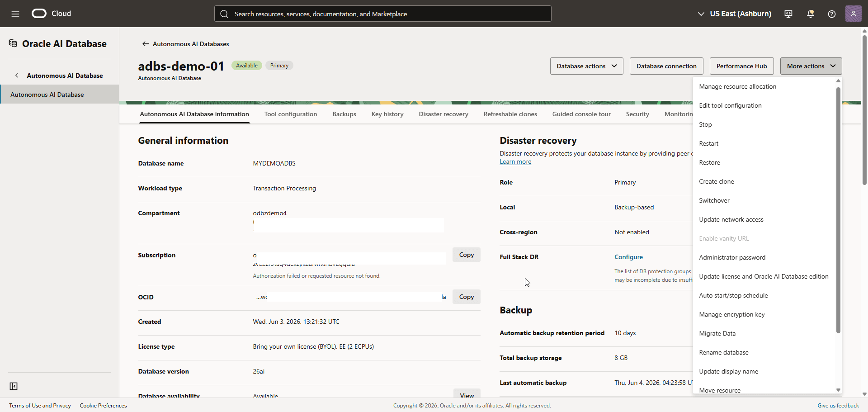Copy the database OCID
The image size is (868, 412).
[x=467, y=297]
